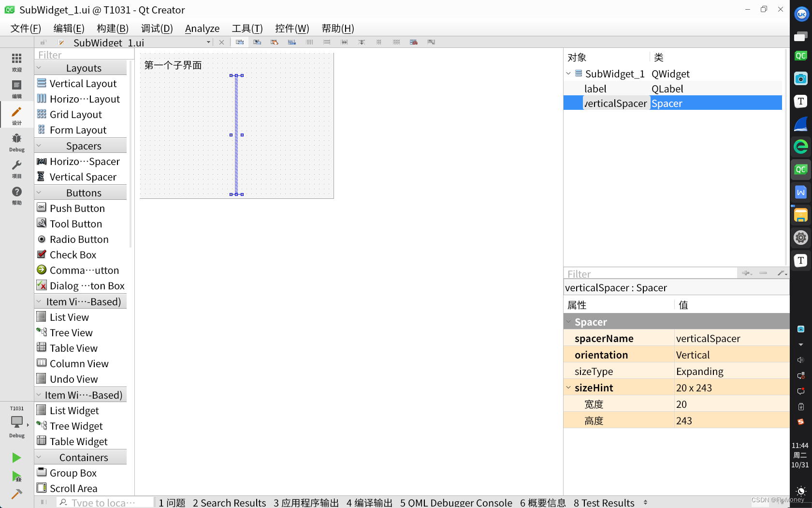Select Check Box from the widget box
Screen dimensions: 812x508
point(72,254)
